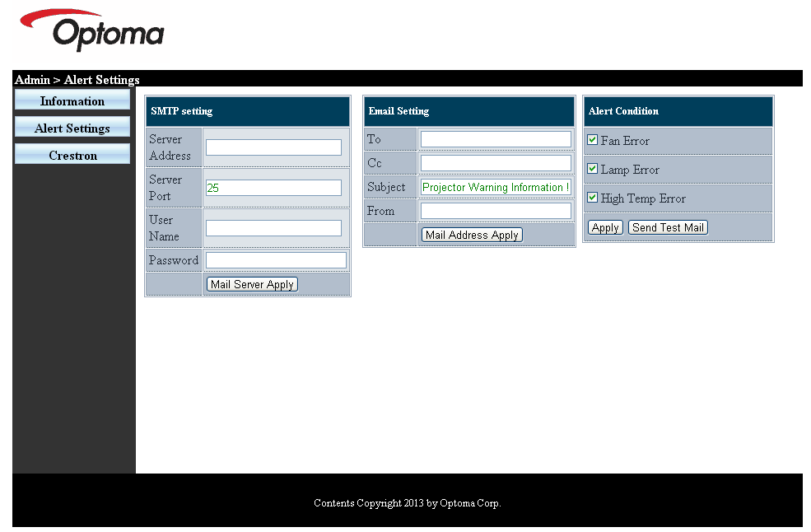The image size is (811, 532).
Task: Click the Mail Address Apply button
Action: (472, 235)
